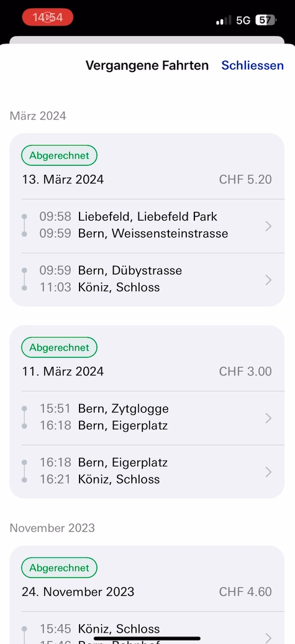
Task: Tap Abgerechnet badge on 24. November
Action: pos(59,568)
